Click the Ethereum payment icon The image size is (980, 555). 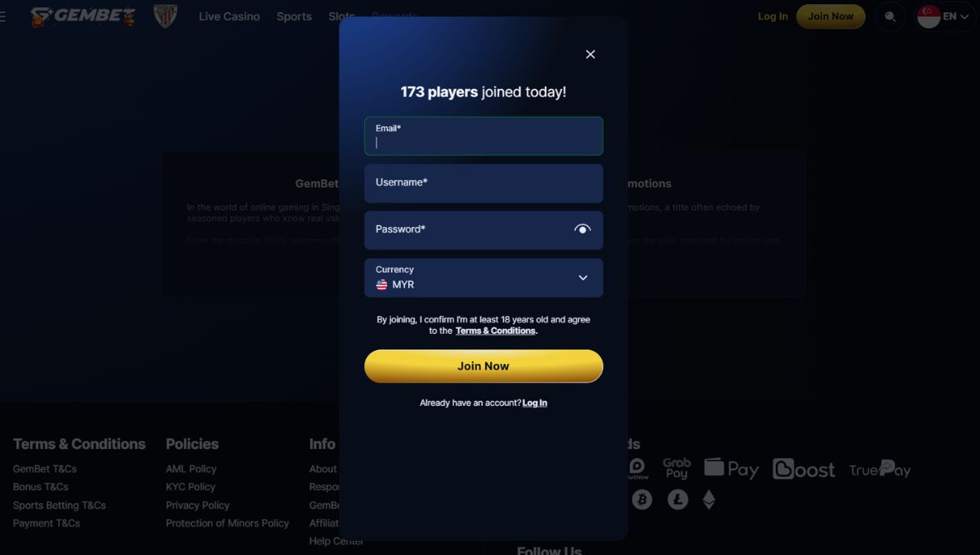click(709, 499)
